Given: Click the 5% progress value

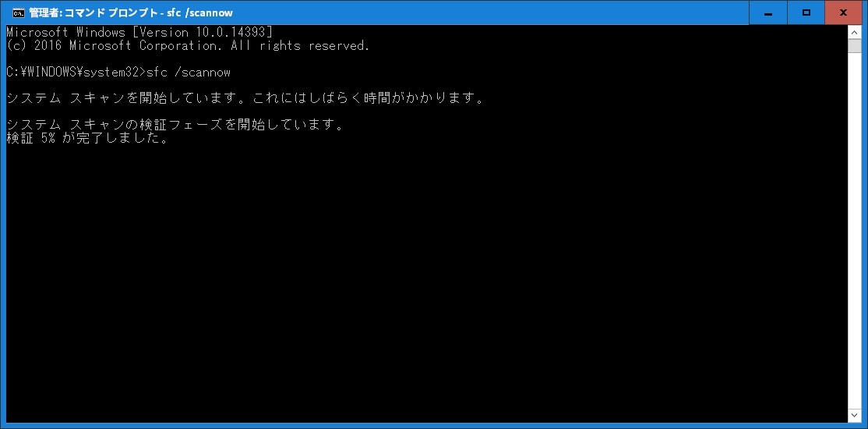Looking at the screenshot, I should click(x=48, y=139).
